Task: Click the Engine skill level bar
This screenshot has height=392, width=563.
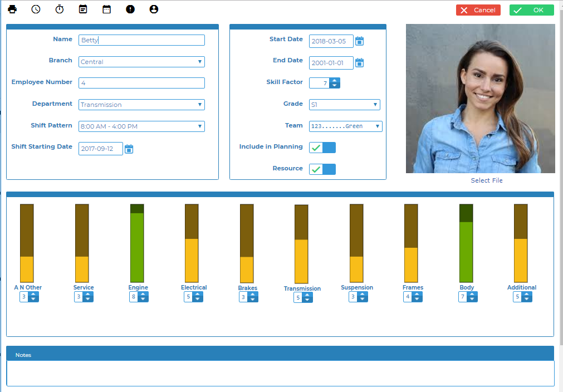Action: tap(137, 243)
